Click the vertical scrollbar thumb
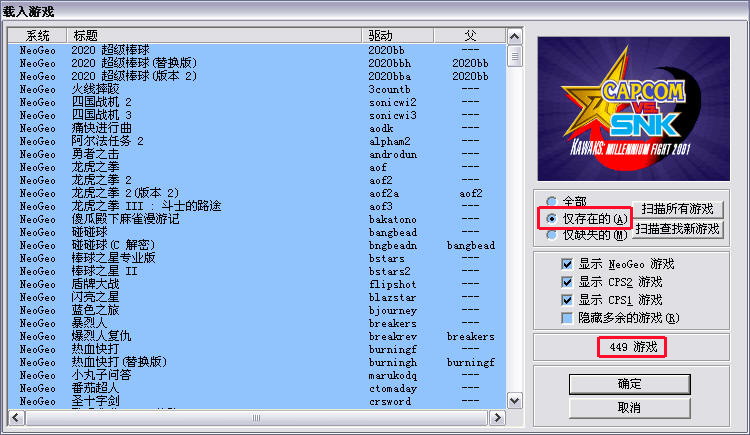Viewport: 750px width, 435px height. pyautogui.click(x=515, y=56)
